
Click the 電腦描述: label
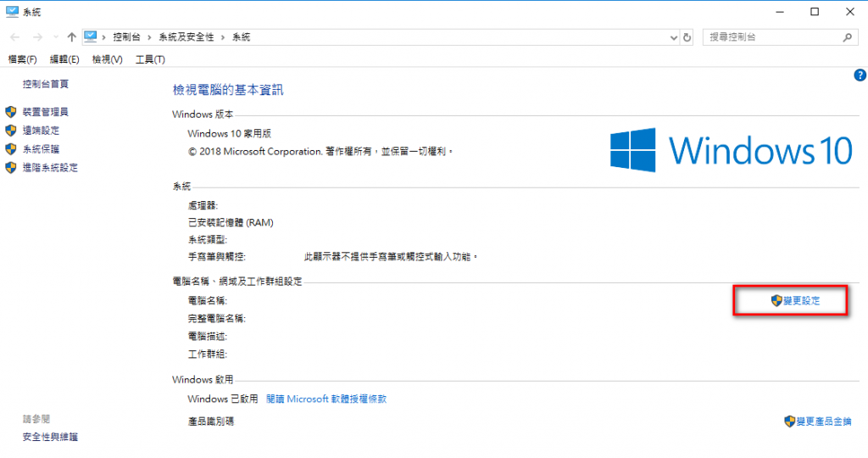coord(208,336)
